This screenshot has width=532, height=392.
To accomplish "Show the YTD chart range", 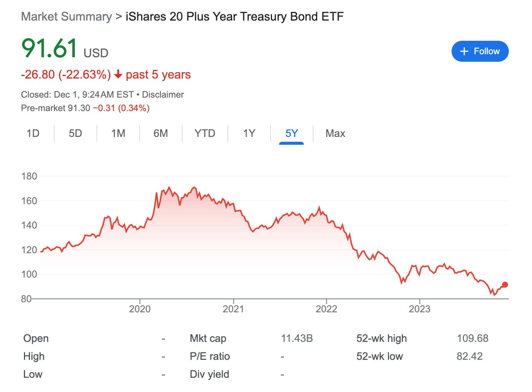I will [x=205, y=134].
